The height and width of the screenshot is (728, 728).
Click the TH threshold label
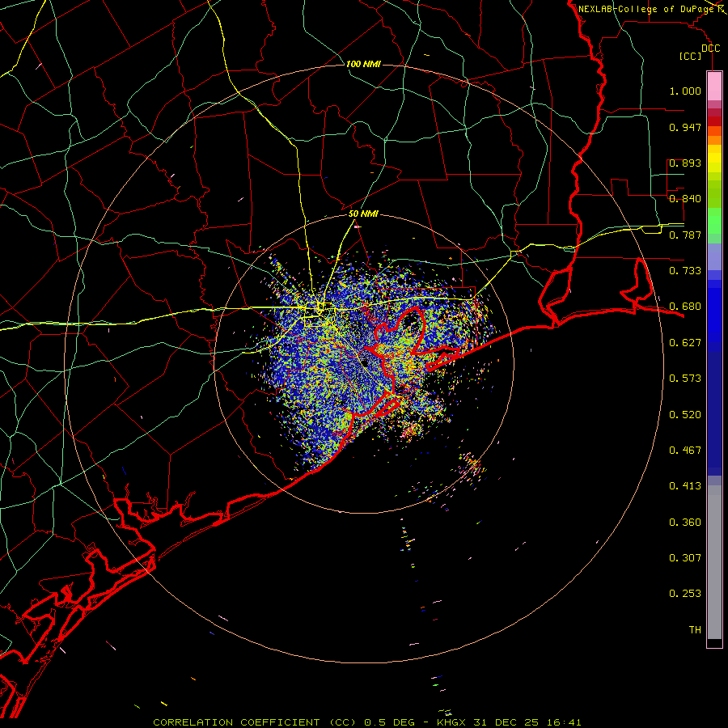[695, 630]
